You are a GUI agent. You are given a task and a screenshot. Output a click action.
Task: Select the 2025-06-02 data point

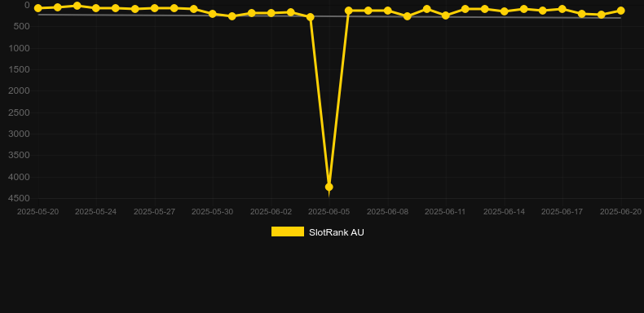click(271, 13)
